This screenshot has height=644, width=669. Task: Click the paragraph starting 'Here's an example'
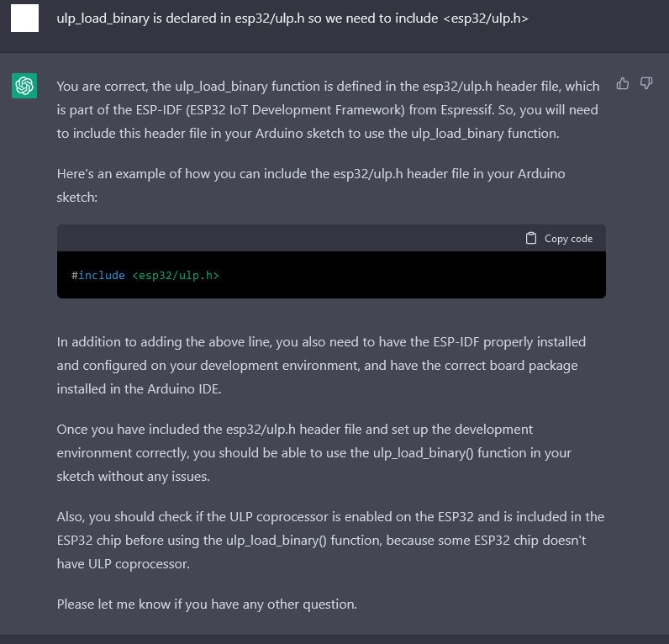(x=311, y=185)
